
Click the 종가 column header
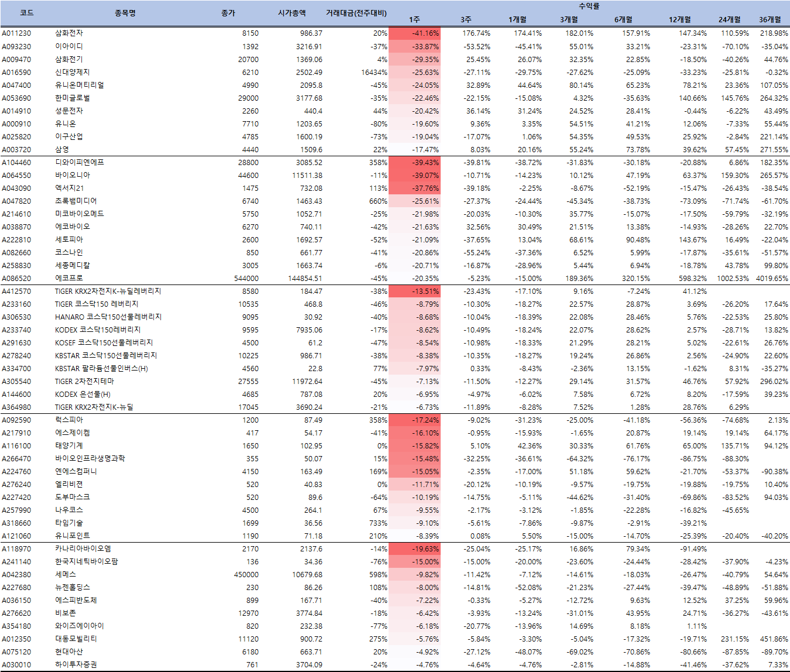click(x=228, y=13)
